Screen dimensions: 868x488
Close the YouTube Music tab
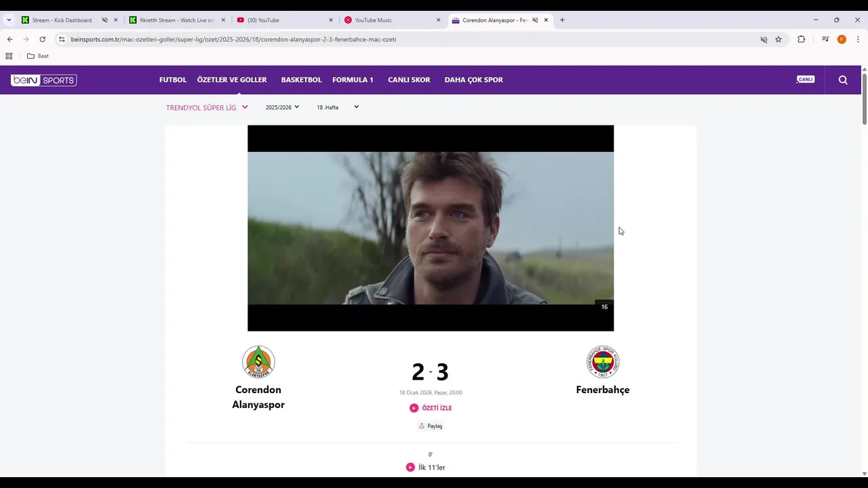(x=438, y=20)
